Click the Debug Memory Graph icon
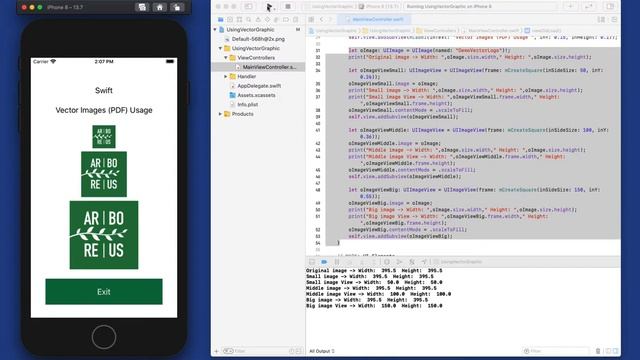640x360 pixels. pos(399,262)
